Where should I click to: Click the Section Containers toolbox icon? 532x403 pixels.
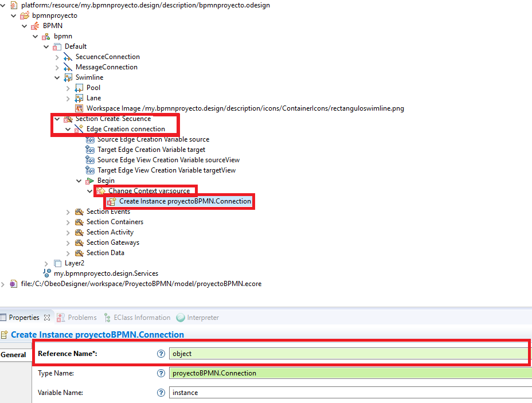pos(79,222)
